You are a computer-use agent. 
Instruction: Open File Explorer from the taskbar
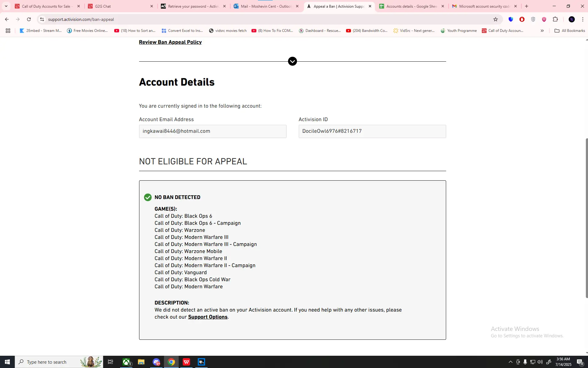tap(141, 362)
